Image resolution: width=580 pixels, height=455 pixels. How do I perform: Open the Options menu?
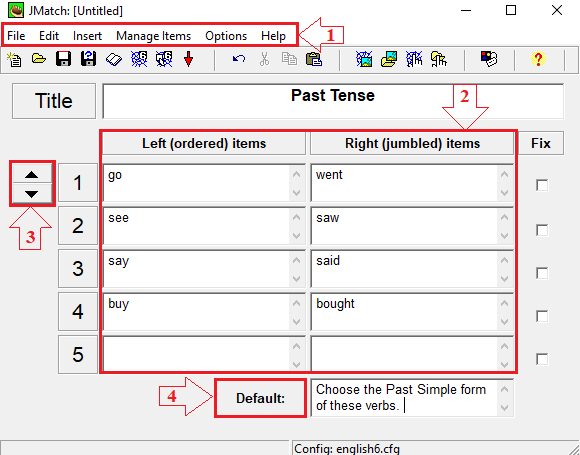point(226,36)
